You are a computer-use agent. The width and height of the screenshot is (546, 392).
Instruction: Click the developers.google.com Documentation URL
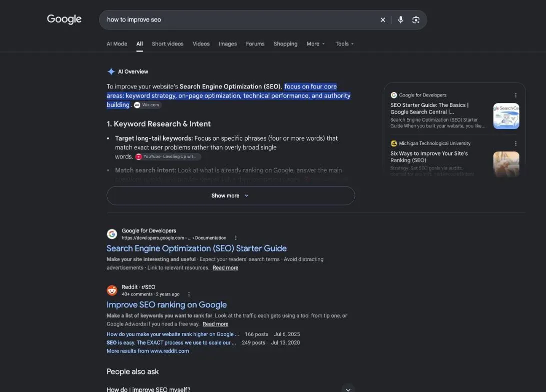174,238
